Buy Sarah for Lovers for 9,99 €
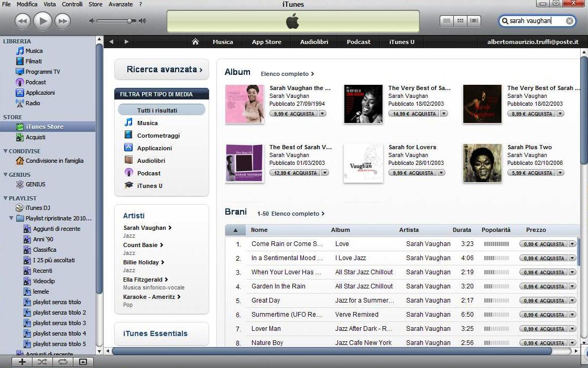Viewport: 588px width, 368px height. pyautogui.click(x=412, y=173)
